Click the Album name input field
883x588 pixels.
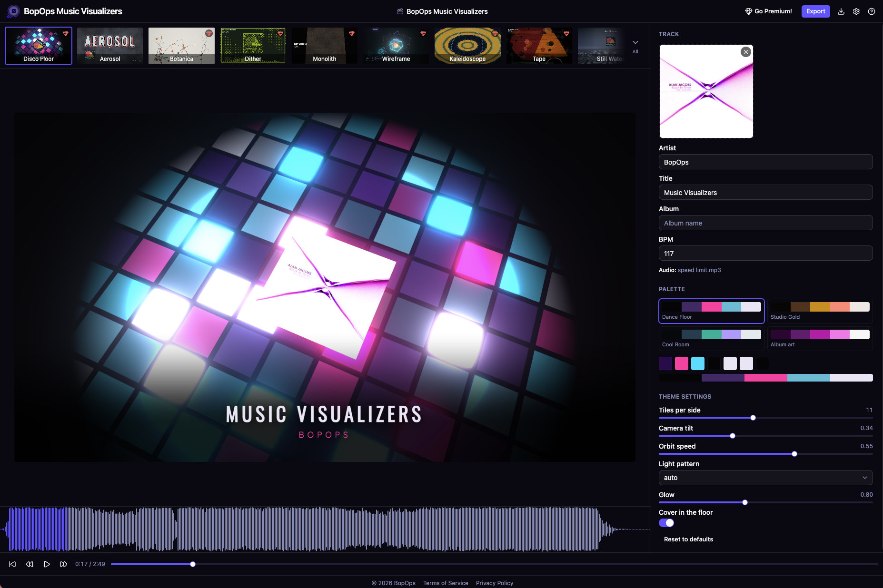tap(765, 223)
